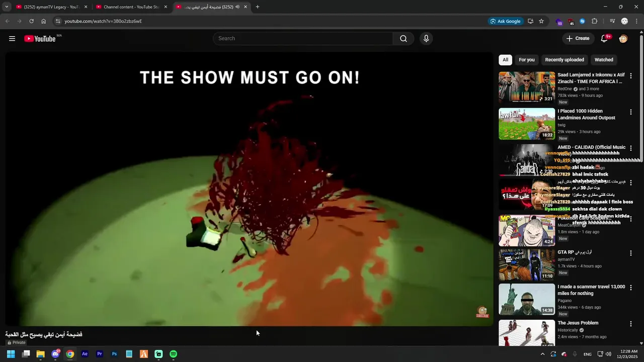
Task: Open options for Hidden Landmines video
Action: 631,112
